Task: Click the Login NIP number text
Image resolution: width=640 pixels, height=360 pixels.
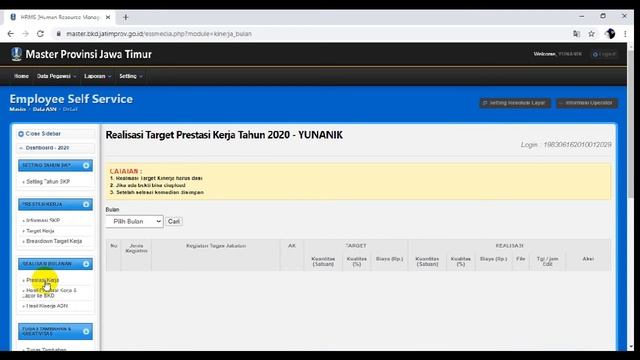Action: [x=577, y=144]
